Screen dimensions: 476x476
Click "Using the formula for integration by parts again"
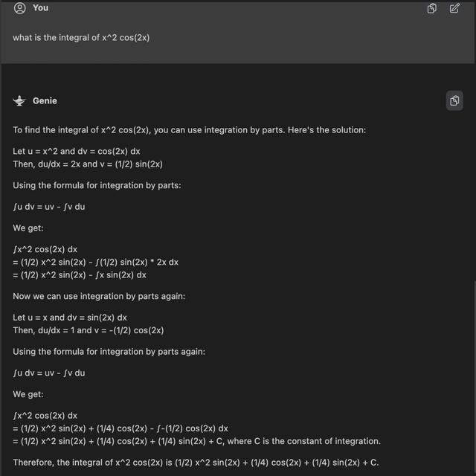107,351
